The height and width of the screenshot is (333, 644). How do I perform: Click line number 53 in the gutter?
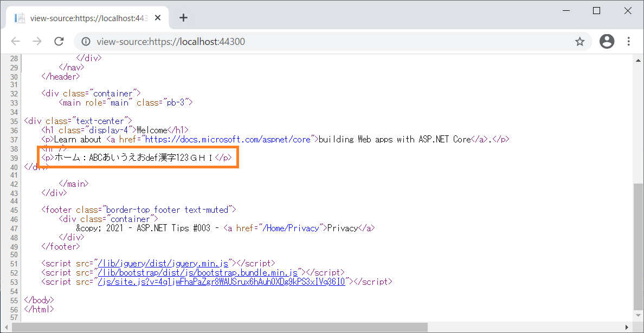click(13, 282)
